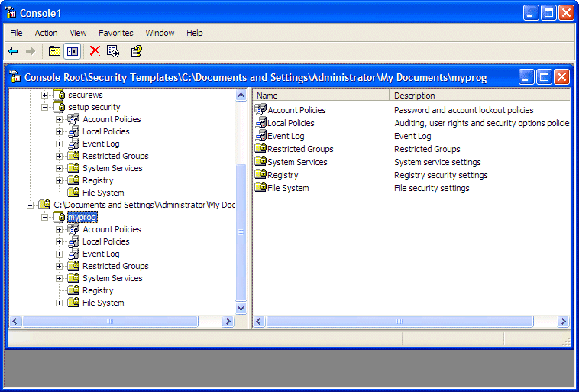Click Event Log icon under myprog
The image size is (579, 392).
[x=73, y=254]
